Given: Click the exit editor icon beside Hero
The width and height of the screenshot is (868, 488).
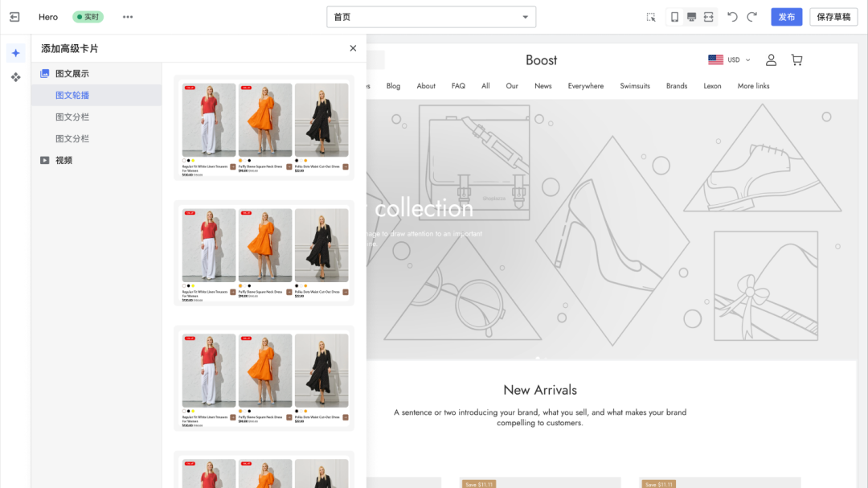Looking at the screenshot, I should pos(14,17).
